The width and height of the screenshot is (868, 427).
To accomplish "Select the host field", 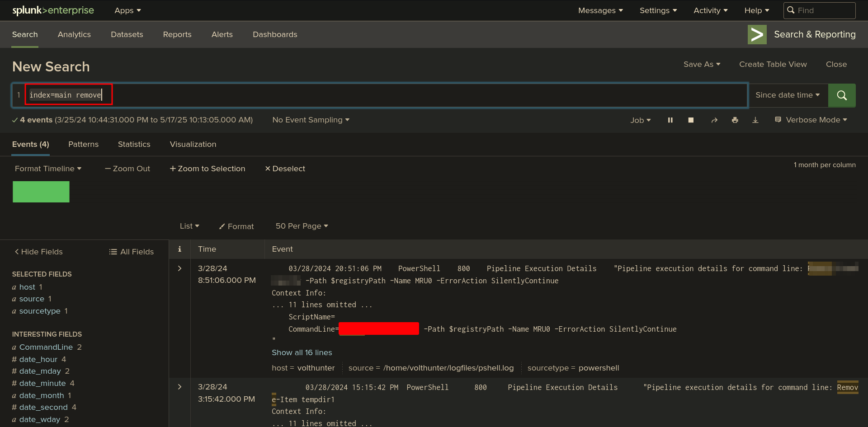I will 27,287.
